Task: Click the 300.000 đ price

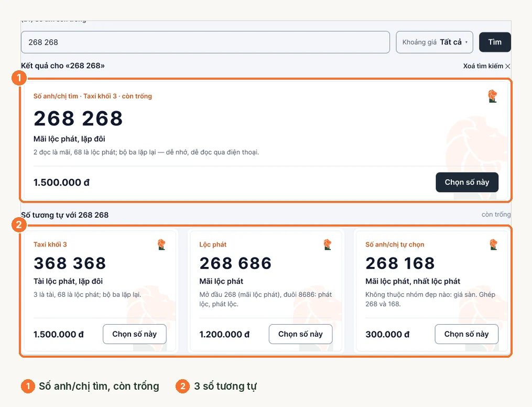Action: click(x=387, y=334)
